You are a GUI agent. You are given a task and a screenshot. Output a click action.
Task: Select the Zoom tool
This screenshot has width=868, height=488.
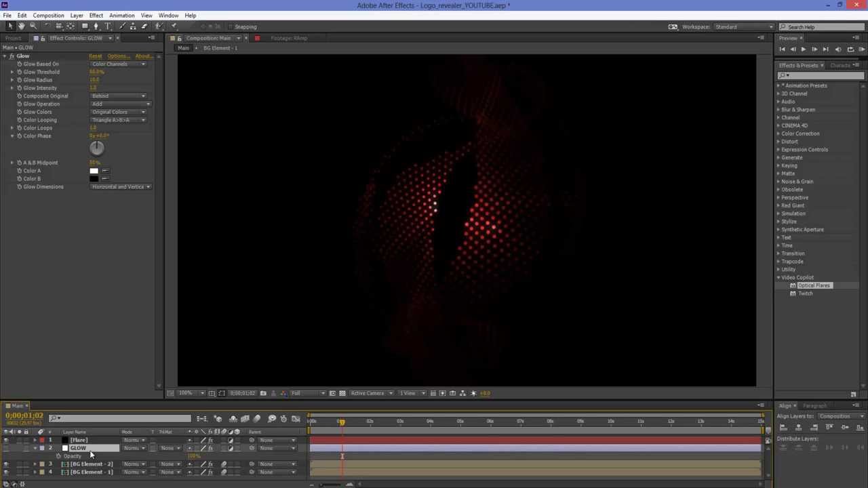pyautogui.click(x=33, y=26)
